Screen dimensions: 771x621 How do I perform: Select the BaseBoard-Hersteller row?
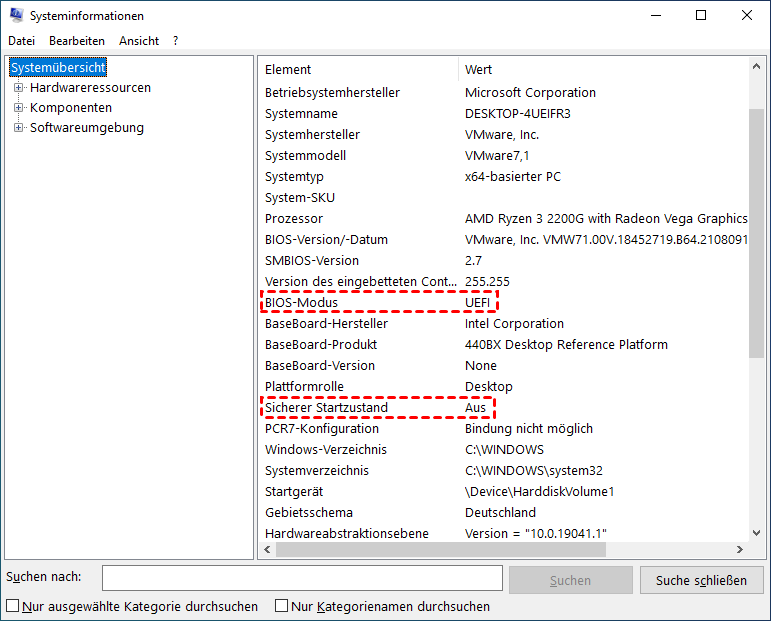point(504,324)
